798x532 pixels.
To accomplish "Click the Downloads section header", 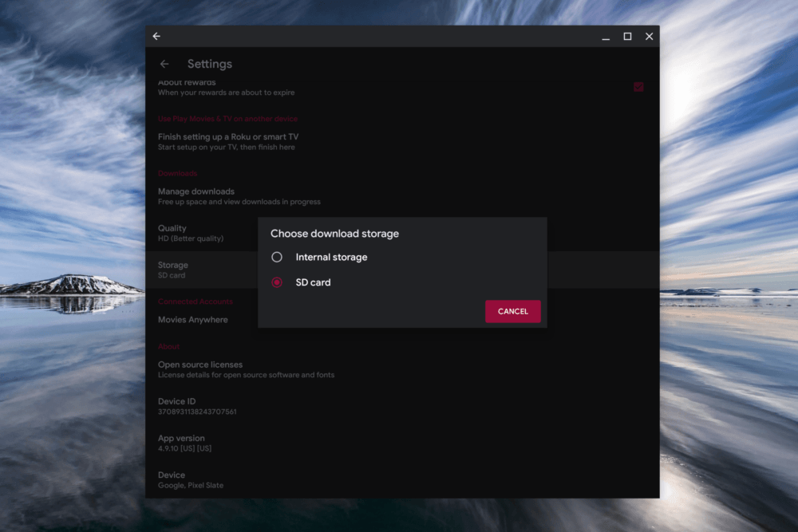I will click(177, 173).
